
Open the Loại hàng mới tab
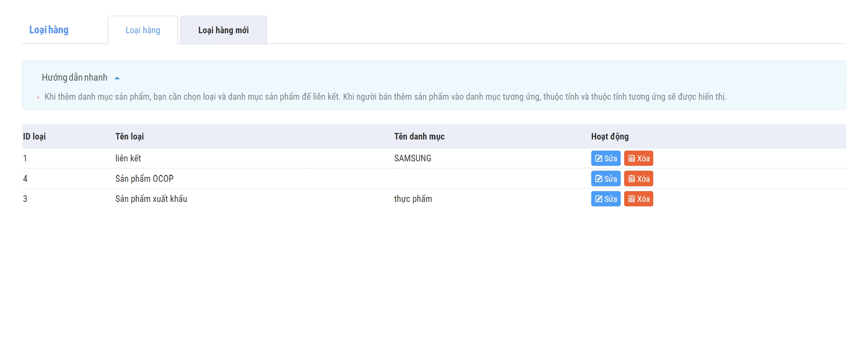(x=223, y=30)
